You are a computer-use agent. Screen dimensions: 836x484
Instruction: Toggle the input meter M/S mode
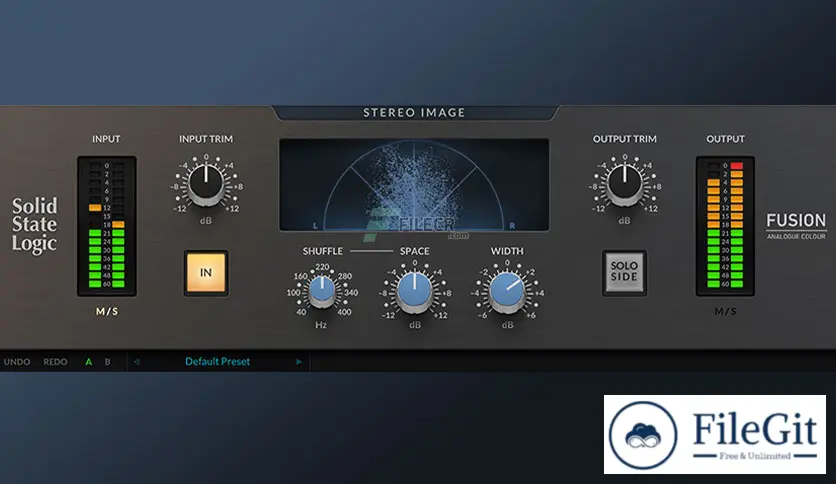click(107, 311)
